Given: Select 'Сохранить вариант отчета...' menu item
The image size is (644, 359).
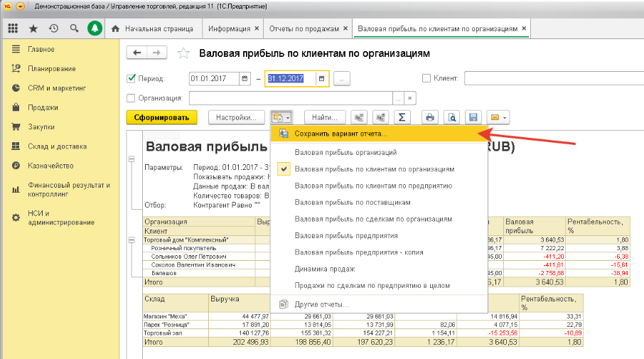Looking at the screenshot, I should coord(341,134).
